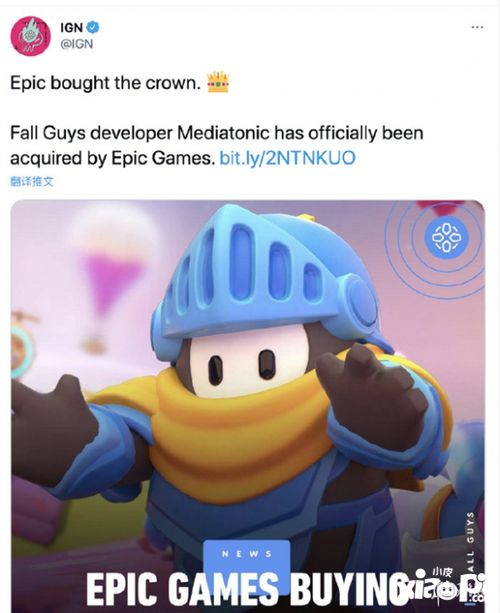Open the bit.ly/2NTNKUO link

click(x=288, y=158)
